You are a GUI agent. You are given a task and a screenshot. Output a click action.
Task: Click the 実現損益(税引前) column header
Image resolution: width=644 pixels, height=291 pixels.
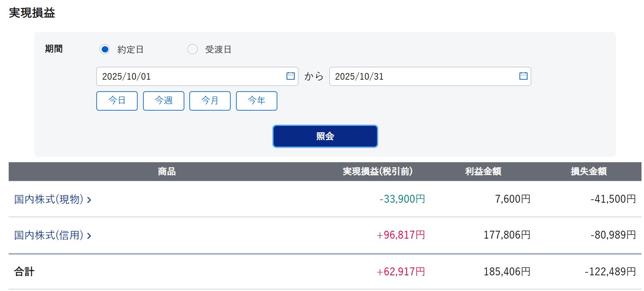coord(377,172)
